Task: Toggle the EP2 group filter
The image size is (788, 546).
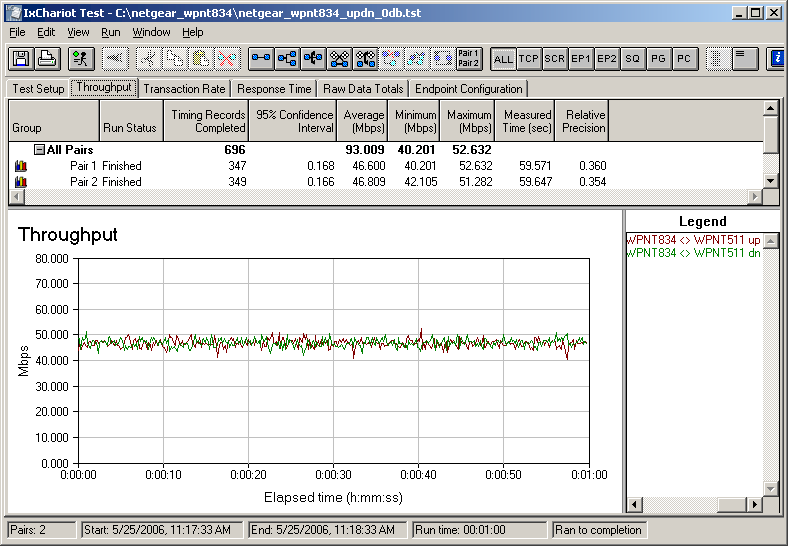Action: point(608,59)
